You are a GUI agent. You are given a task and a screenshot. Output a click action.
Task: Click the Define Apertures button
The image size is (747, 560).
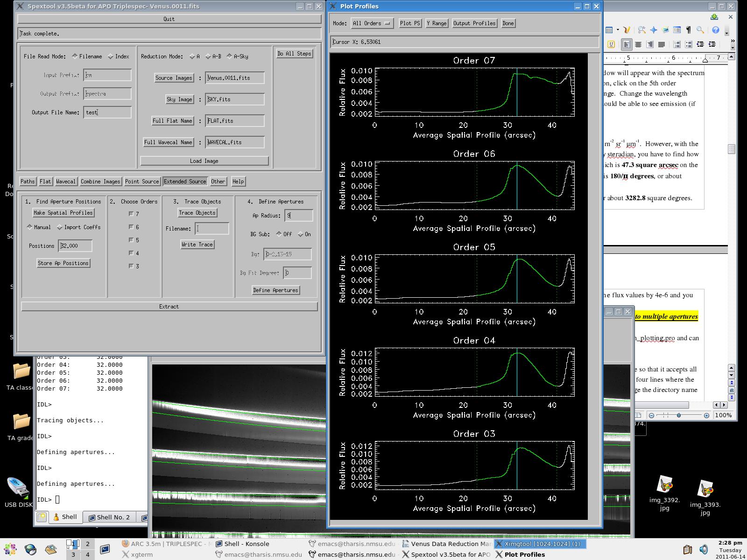(x=275, y=290)
